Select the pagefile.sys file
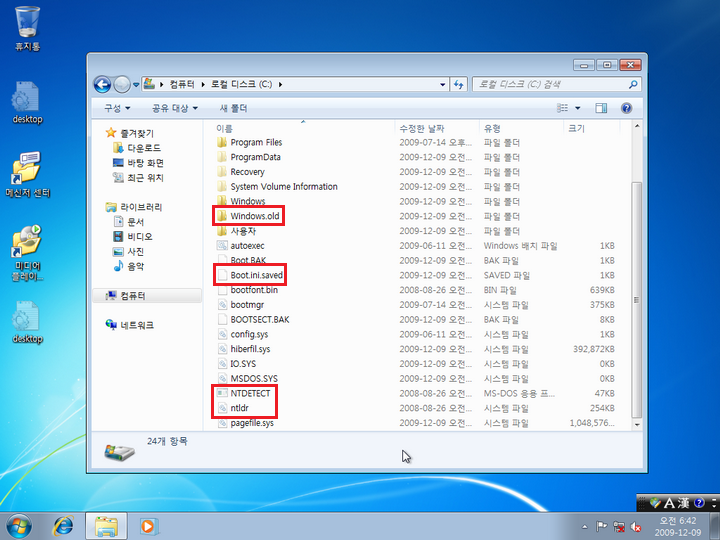This screenshot has height=540, width=720. [x=246, y=422]
